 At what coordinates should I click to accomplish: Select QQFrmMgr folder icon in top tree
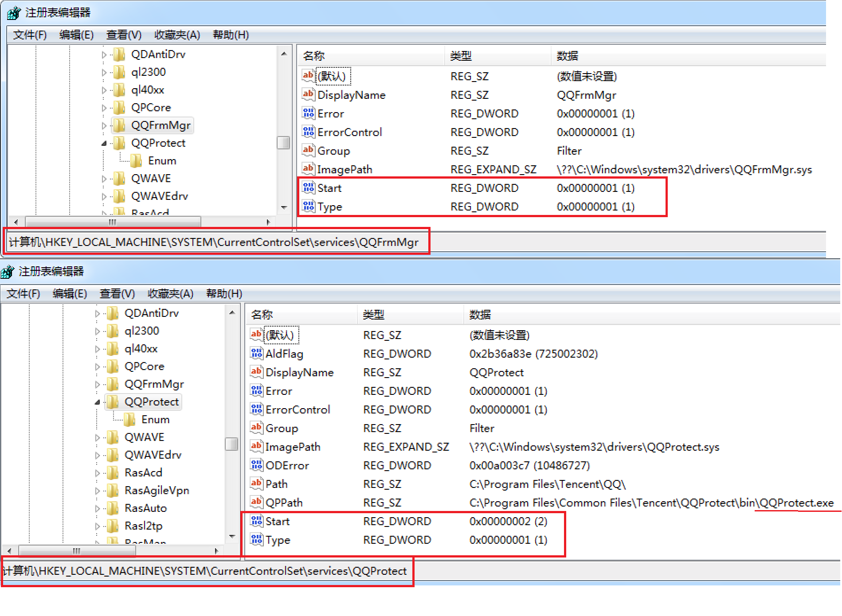pos(119,125)
